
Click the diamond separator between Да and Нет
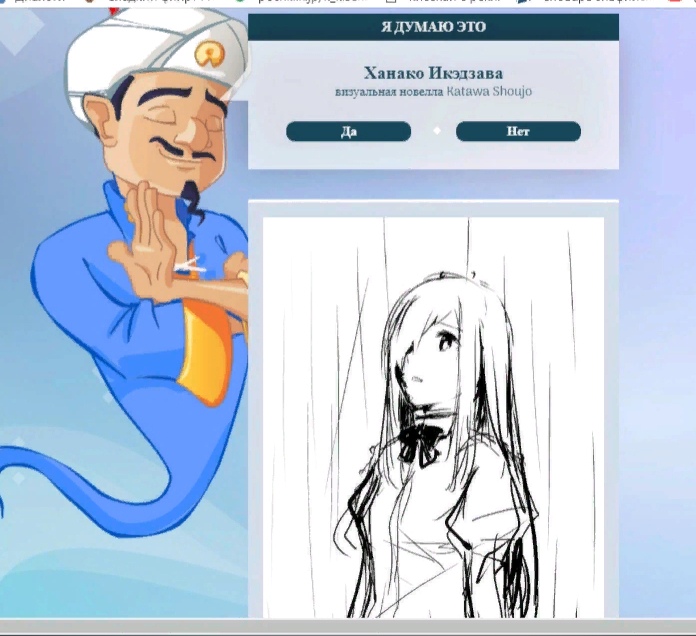(x=437, y=130)
